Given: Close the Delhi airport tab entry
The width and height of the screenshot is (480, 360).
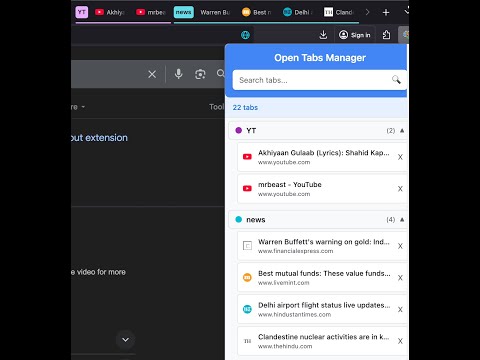Looking at the screenshot, I should click(x=400, y=309).
